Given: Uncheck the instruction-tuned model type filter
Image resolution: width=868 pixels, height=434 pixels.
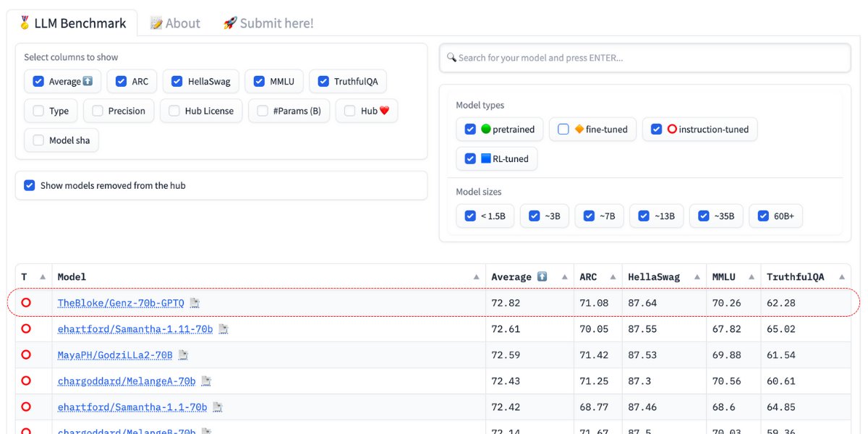Looking at the screenshot, I should [x=657, y=129].
